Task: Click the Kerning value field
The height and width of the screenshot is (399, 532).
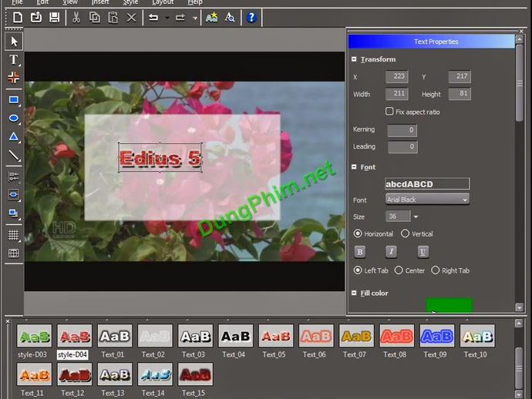Action: pos(402,130)
